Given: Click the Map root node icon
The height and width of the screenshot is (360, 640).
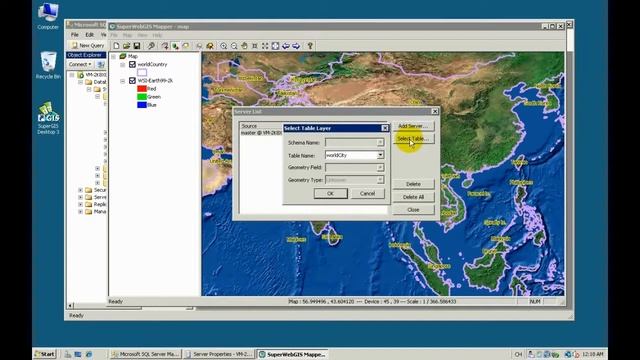Looking at the screenshot, I should click(122, 56).
